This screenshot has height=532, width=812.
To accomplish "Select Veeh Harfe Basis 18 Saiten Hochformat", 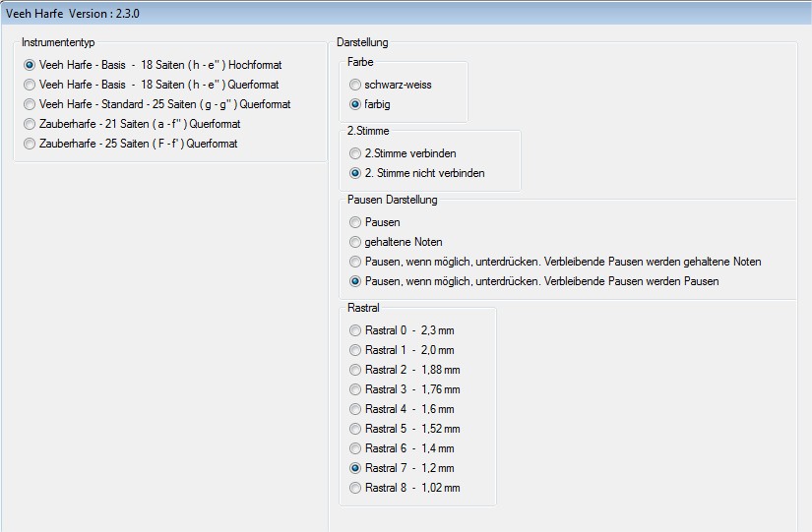I will click(x=30, y=65).
